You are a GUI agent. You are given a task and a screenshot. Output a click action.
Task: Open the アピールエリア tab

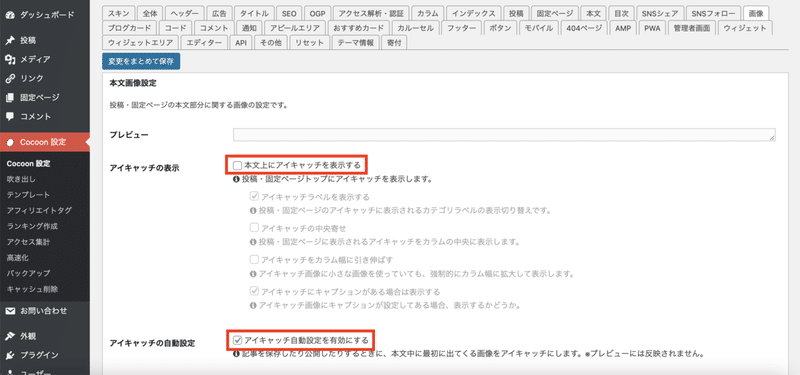tap(295, 28)
